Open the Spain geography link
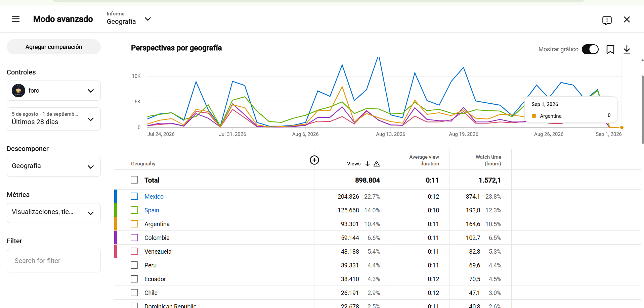The height and width of the screenshot is (308, 644). [152, 210]
